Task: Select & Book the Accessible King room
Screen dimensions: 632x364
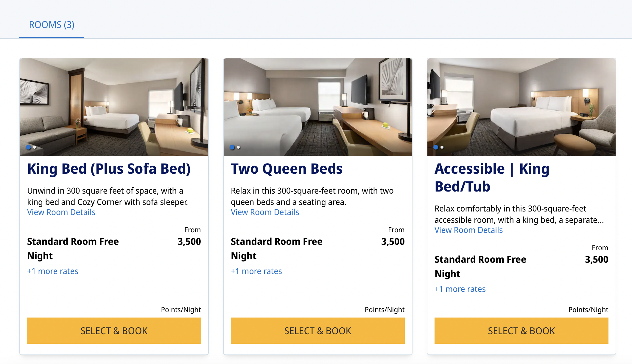Action: (x=521, y=331)
